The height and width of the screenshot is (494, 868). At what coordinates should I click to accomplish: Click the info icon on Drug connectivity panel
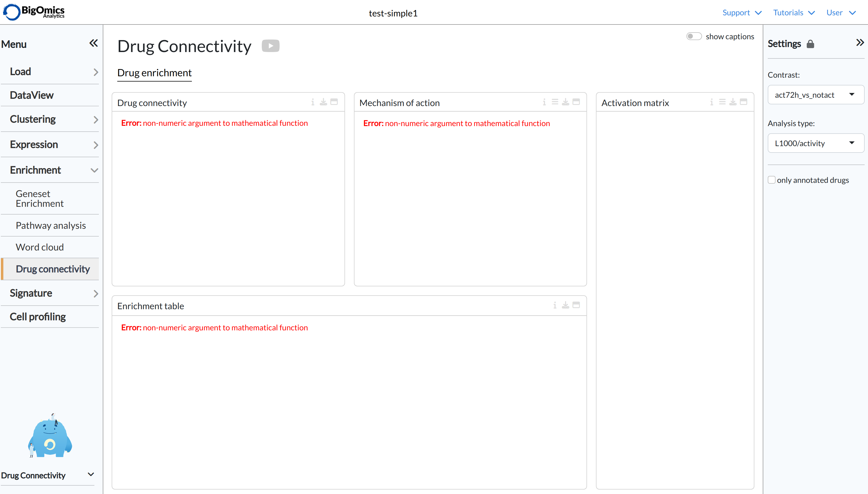pyautogui.click(x=313, y=102)
